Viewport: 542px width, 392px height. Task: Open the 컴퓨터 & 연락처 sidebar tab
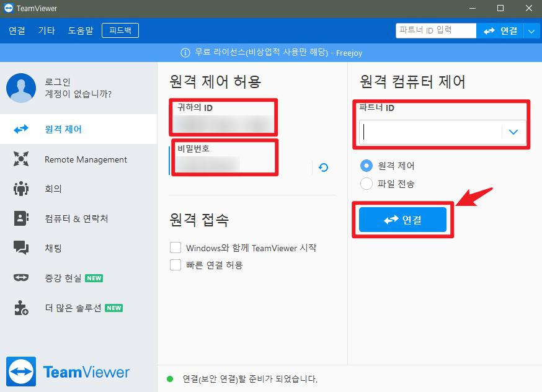(79, 218)
